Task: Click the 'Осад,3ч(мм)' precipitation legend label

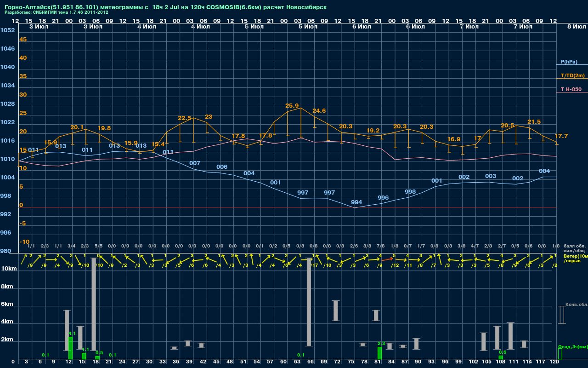Action: click(x=573, y=346)
